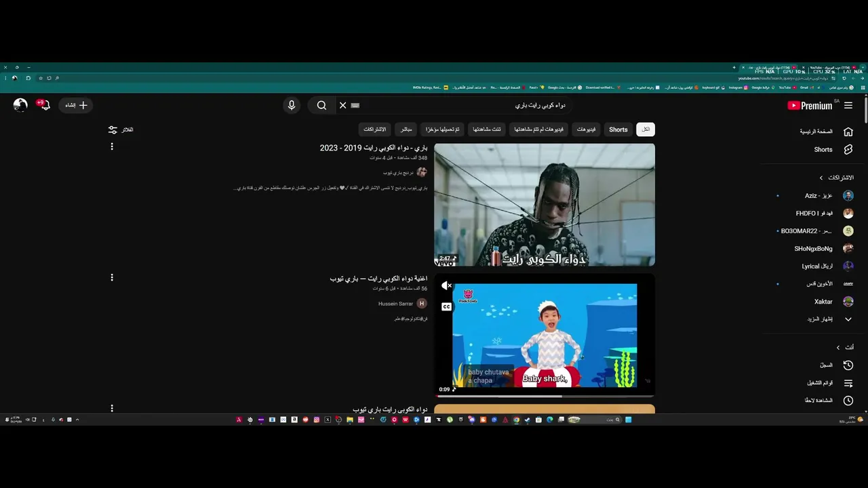Image resolution: width=868 pixels, height=488 pixels.
Task: Go to the YouTube Premium logo home
Action: point(810,105)
